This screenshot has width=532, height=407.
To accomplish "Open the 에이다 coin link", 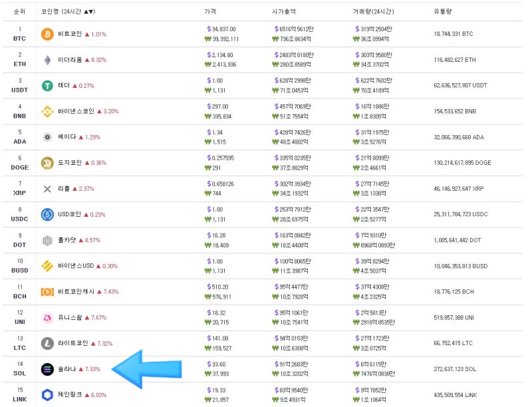I will click(x=67, y=137).
